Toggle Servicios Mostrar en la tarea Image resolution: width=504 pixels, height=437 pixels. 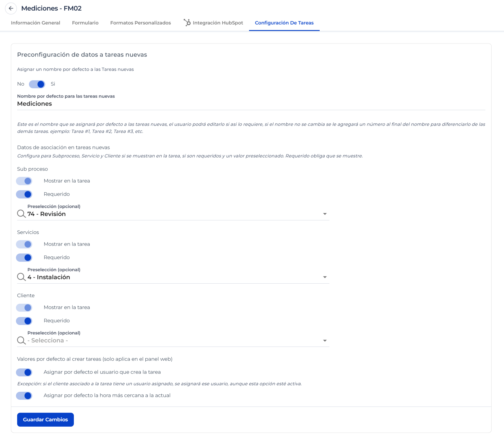point(24,244)
